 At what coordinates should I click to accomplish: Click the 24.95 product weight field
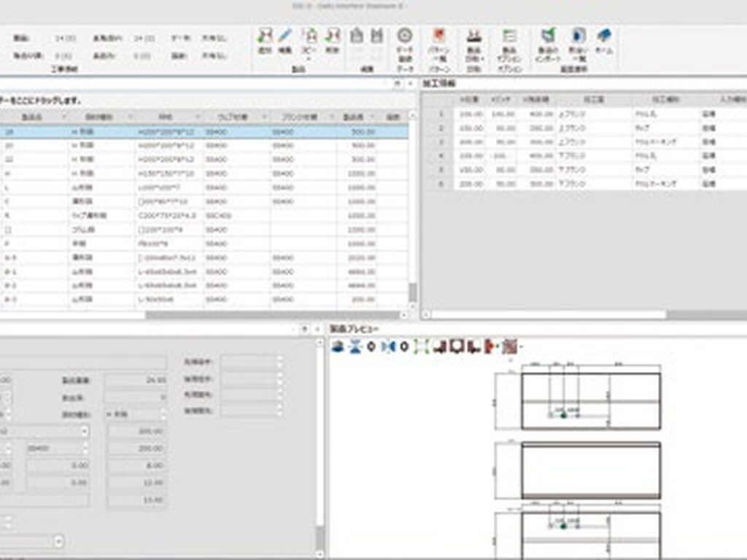136,380
